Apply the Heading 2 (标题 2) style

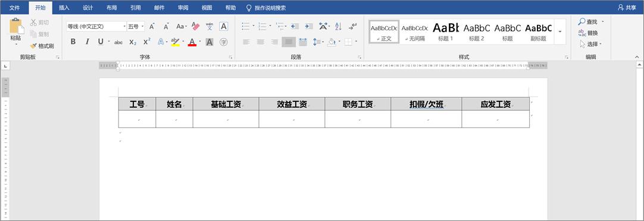tap(476, 32)
